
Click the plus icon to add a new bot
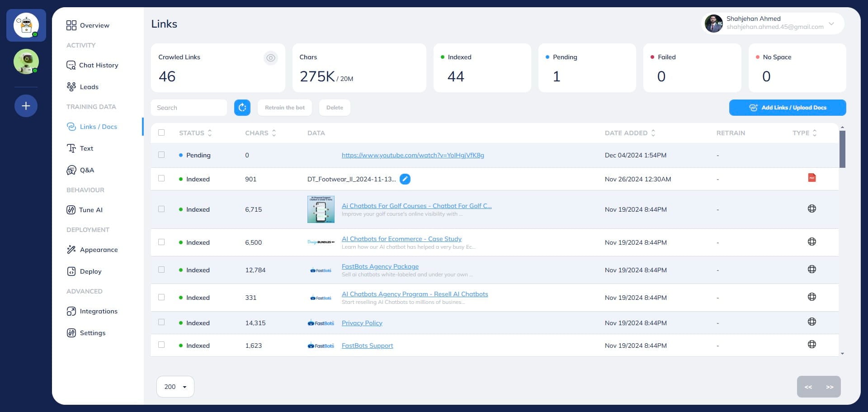coord(26,106)
